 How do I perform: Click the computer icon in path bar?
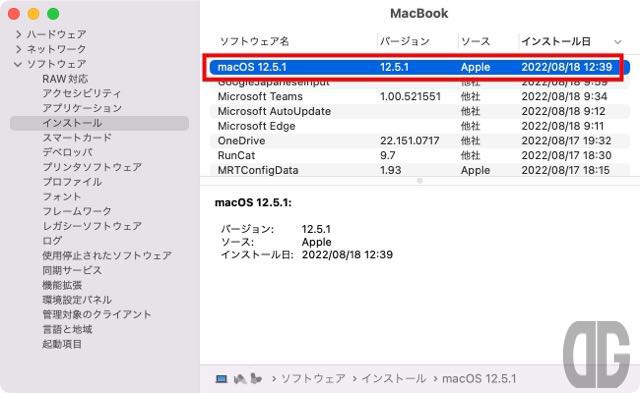[221, 379]
